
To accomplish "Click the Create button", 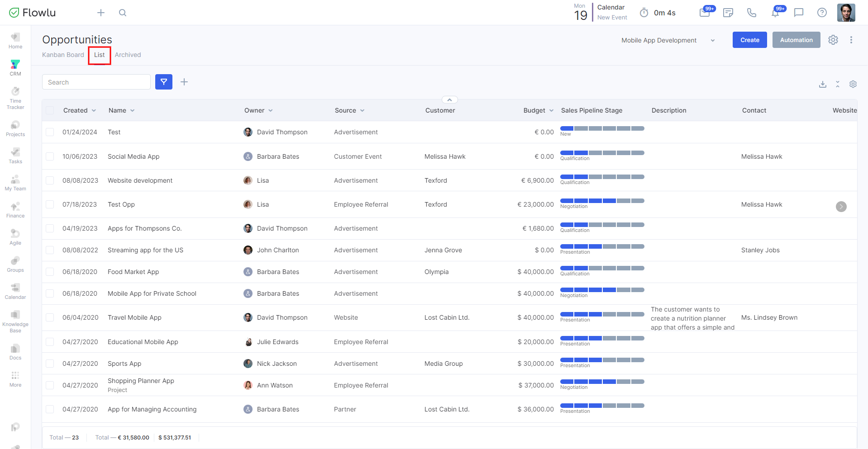I will tap(749, 40).
